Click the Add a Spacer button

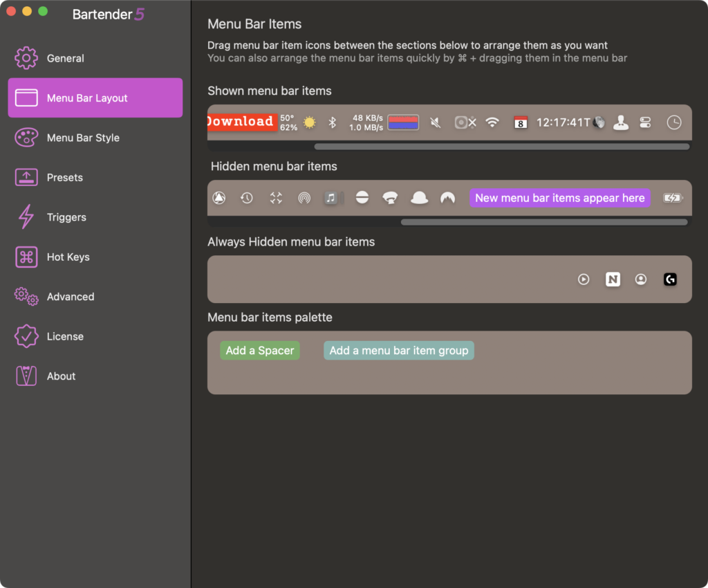tap(260, 351)
